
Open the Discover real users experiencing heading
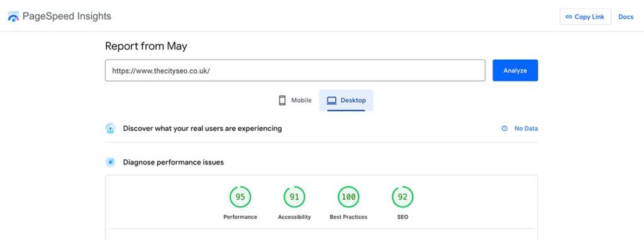tap(203, 129)
